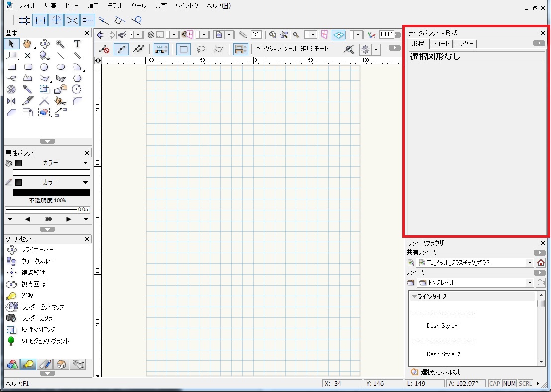Click the white fill color bar
The image size is (551, 392).
(x=51, y=173)
